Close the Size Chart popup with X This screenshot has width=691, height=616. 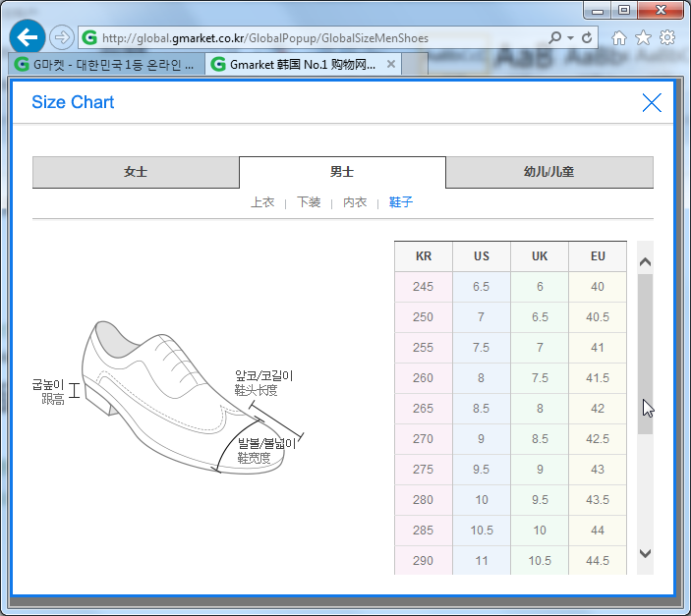pos(652,103)
